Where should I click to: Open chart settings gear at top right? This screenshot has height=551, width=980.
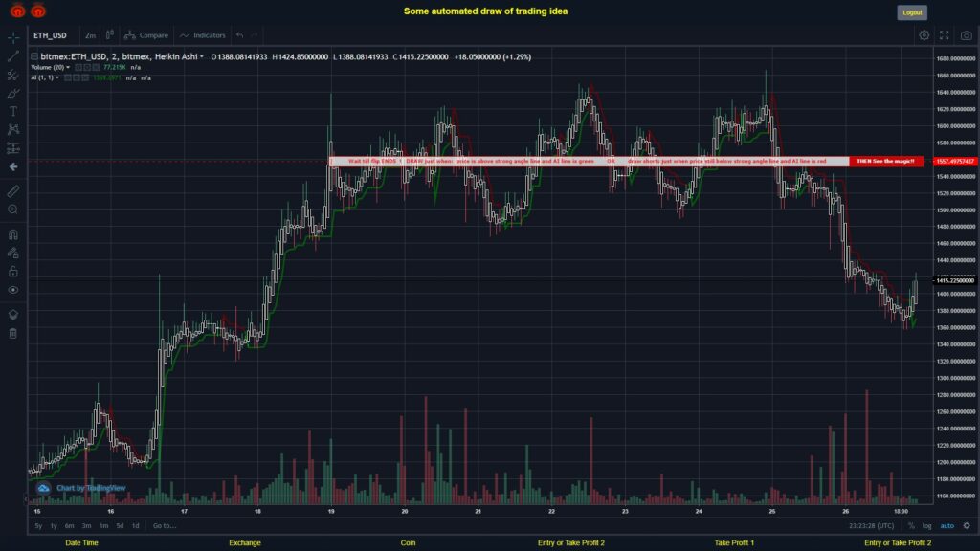pos(924,35)
